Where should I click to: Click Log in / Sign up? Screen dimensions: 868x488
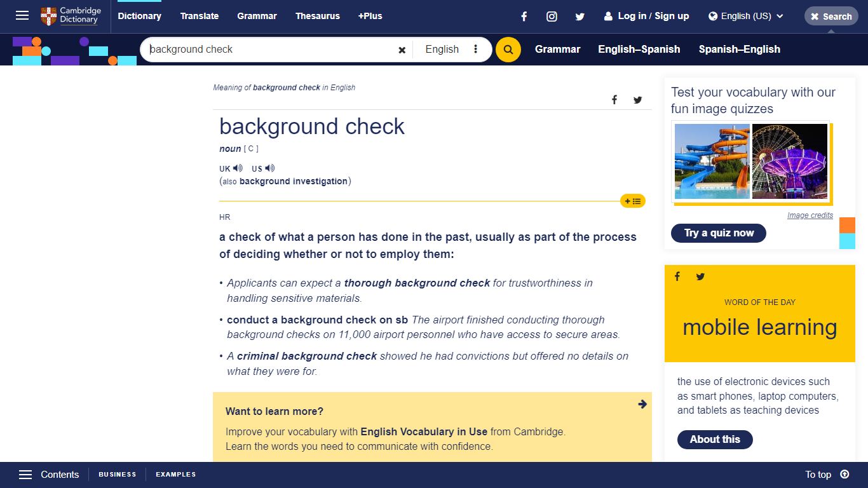[x=646, y=16]
